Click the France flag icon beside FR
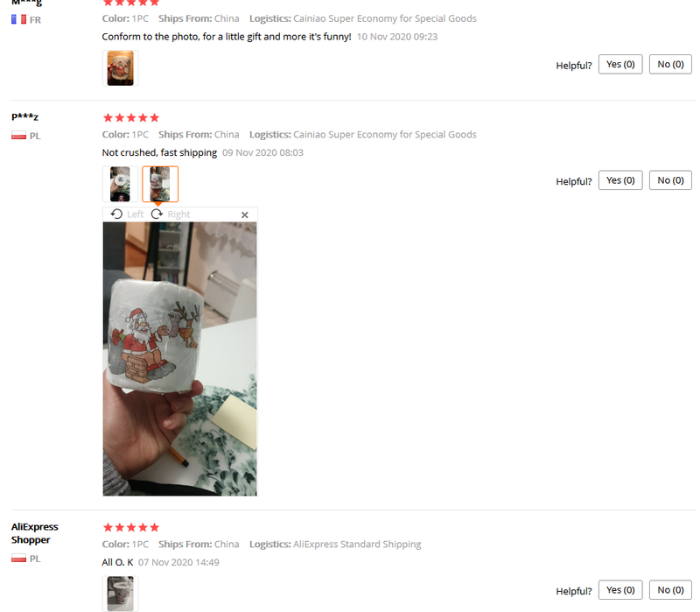Image resolution: width=700 pixels, height=612 pixels. click(18, 19)
